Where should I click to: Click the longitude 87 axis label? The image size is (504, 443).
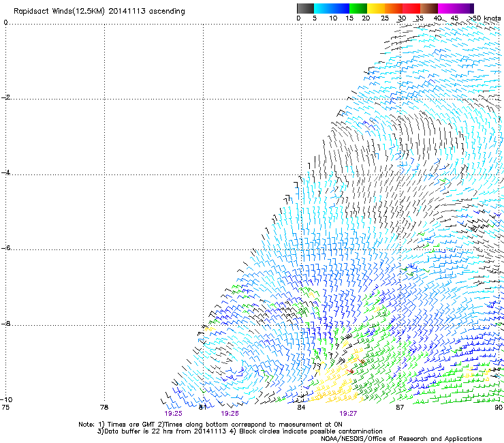tap(400, 407)
